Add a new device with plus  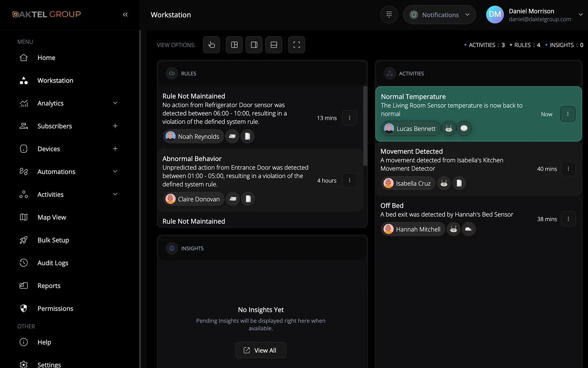click(x=115, y=149)
